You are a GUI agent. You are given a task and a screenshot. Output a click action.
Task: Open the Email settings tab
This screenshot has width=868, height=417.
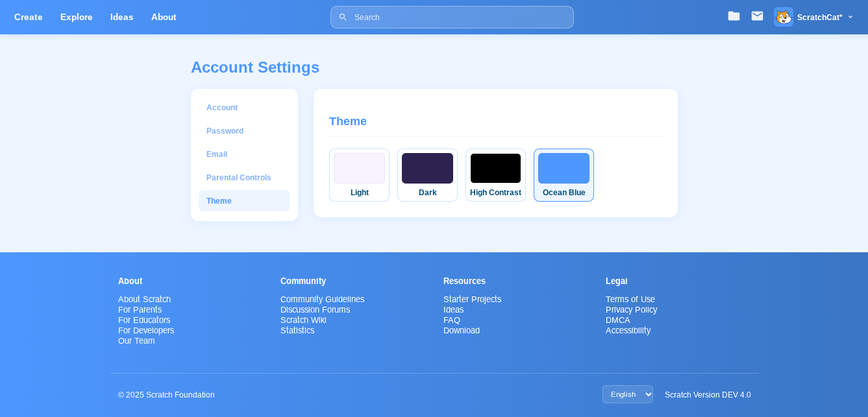[x=217, y=154]
